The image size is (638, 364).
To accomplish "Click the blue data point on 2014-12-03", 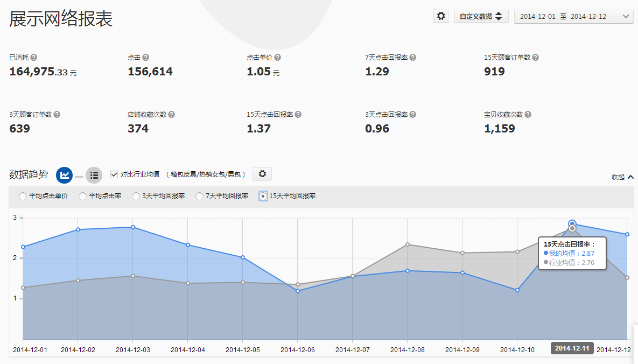I will (x=133, y=227).
